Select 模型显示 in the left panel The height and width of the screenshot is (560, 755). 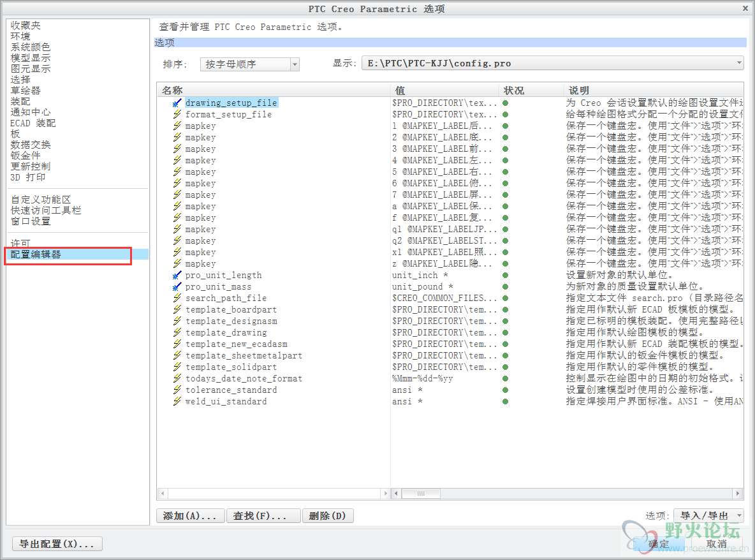pyautogui.click(x=31, y=58)
